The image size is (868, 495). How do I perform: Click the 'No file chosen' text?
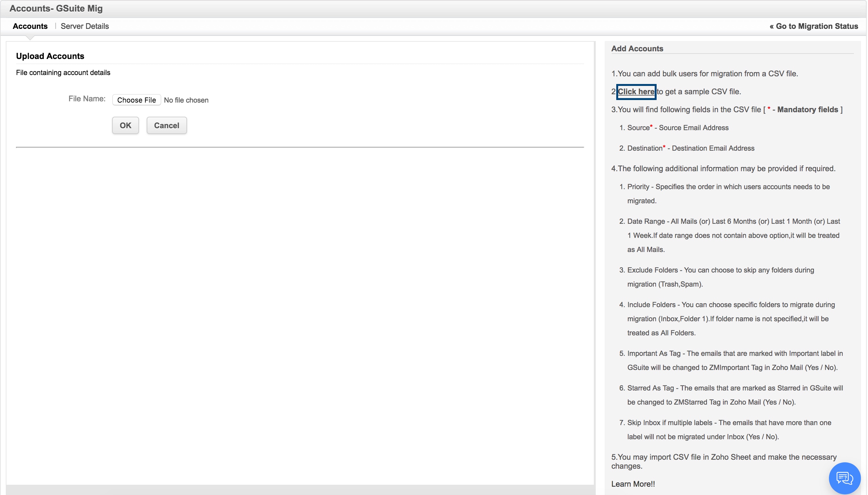(186, 100)
